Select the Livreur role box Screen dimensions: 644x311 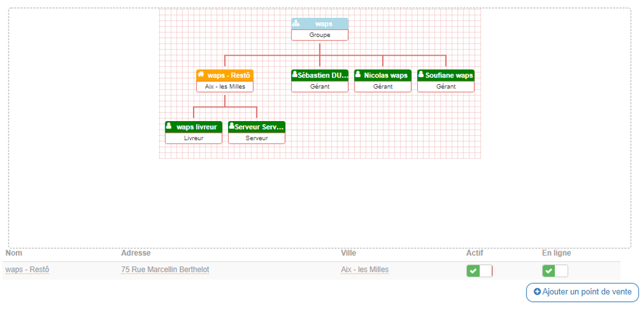tap(194, 138)
